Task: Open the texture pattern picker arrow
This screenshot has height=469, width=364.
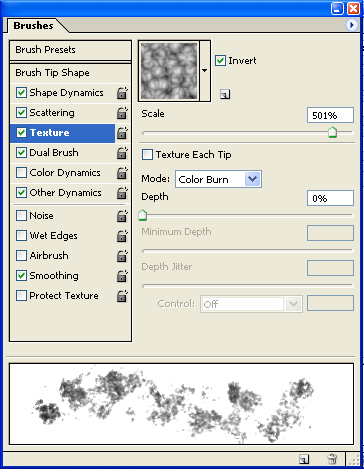Action: 205,71
